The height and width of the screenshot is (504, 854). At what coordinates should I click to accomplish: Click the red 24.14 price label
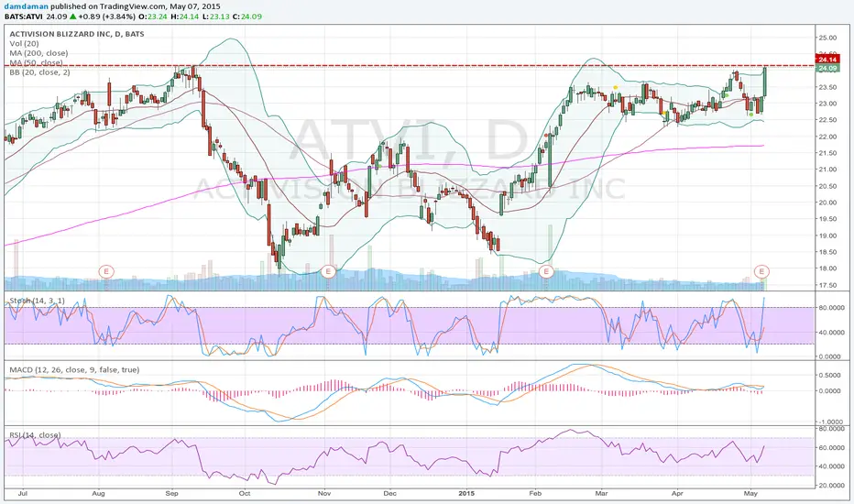coord(827,60)
